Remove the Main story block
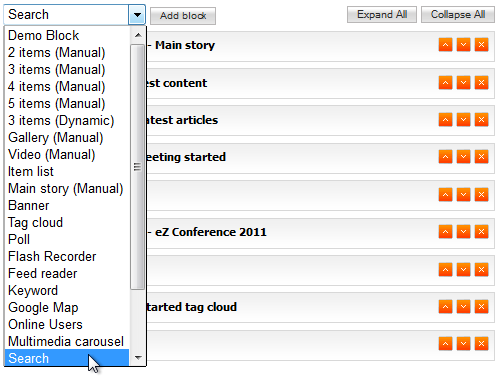Viewport: 499px width, 377px height. [x=481, y=45]
